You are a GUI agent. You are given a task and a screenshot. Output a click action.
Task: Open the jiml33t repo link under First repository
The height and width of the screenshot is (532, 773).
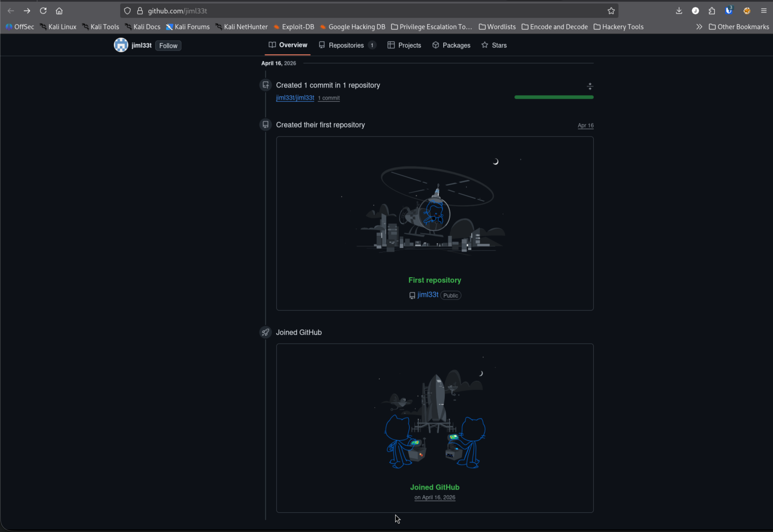428,295
